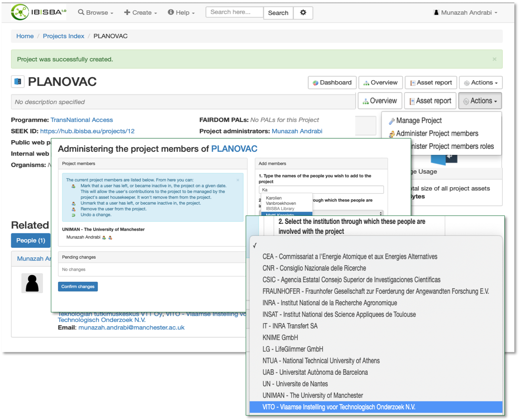This screenshot has width=519, height=420.
Task: Click Asset report in the Dashboard row
Action: [x=431, y=83]
